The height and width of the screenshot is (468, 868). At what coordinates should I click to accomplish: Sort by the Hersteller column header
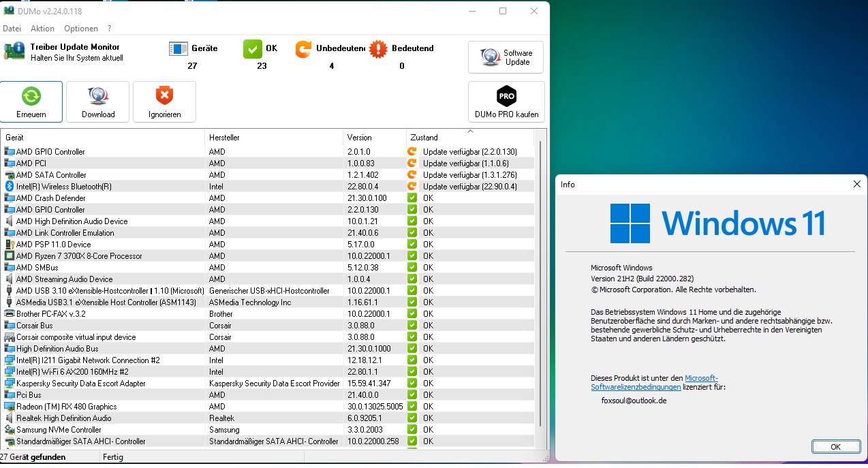275,137
